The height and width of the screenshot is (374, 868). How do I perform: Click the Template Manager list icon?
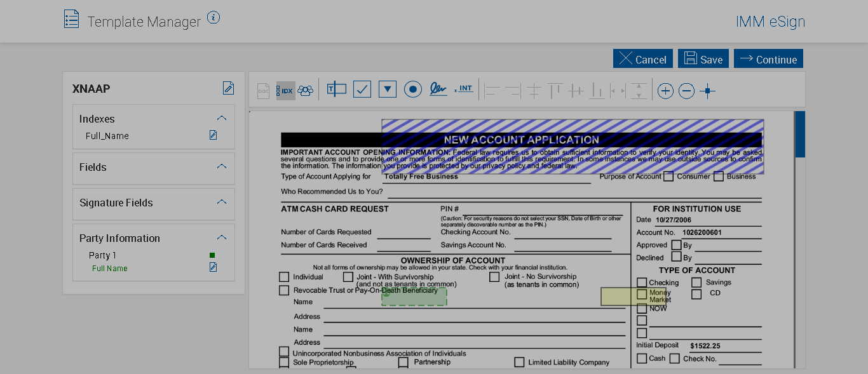[x=72, y=19]
